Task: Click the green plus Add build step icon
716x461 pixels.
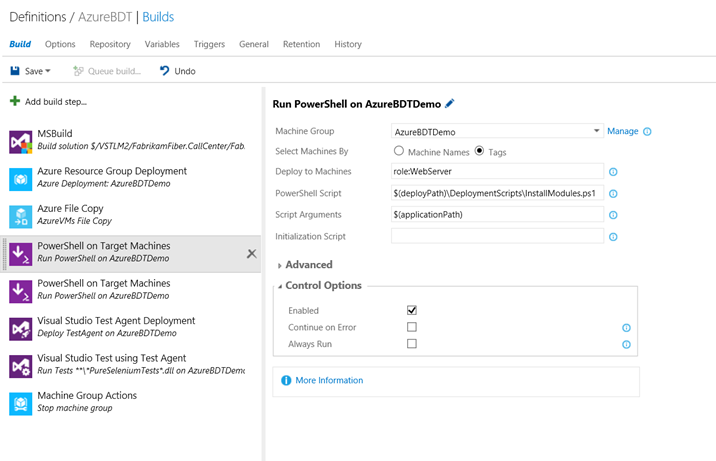Action: pyautogui.click(x=15, y=101)
